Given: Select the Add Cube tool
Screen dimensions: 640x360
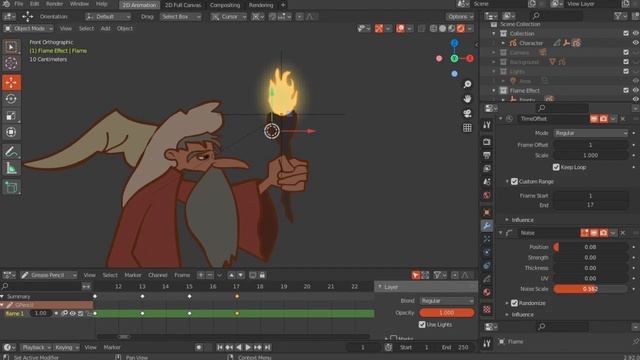Looking at the screenshot, I should pos(11,188).
